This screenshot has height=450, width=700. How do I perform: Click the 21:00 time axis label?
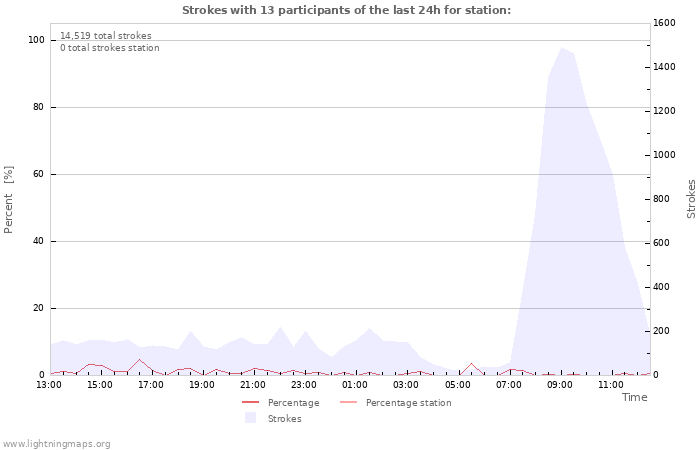[x=253, y=385]
